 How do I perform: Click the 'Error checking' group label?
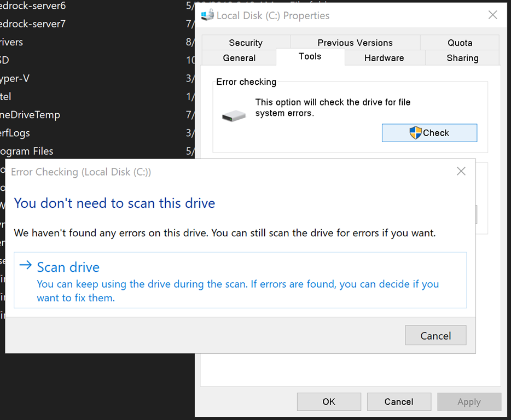pos(246,82)
